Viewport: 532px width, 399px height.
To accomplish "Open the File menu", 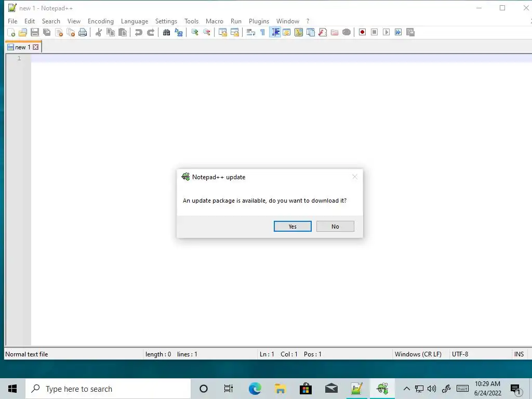I will point(12,21).
